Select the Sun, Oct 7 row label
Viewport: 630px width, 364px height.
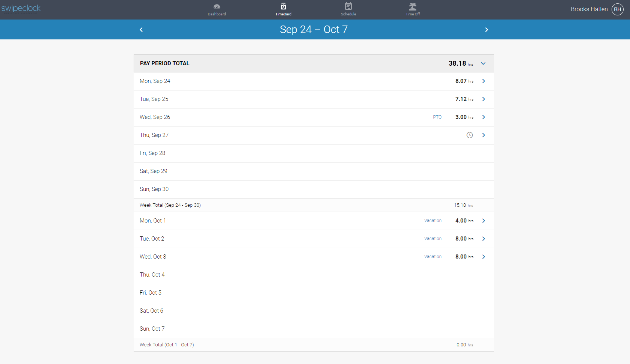pyautogui.click(x=152, y=329)
